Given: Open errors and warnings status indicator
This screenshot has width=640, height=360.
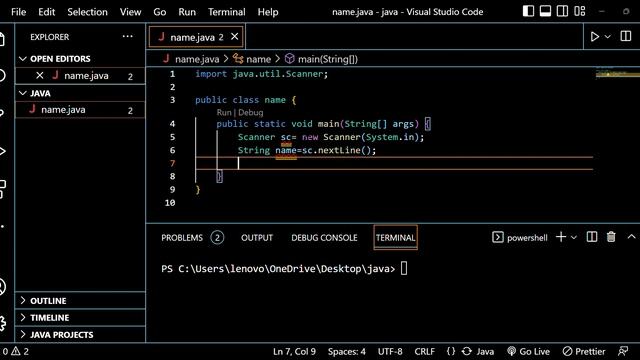Looking at the screenshot, I should (x=16, y=351).
